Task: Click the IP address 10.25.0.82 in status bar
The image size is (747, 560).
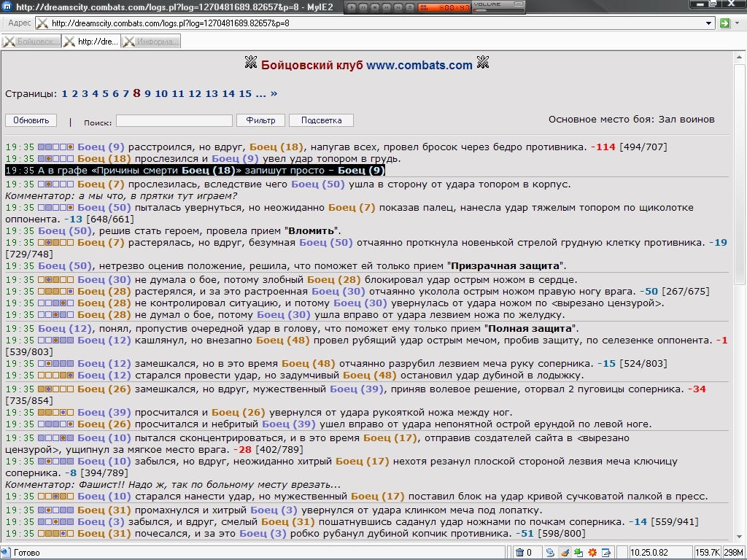Action: coord(649,553)
